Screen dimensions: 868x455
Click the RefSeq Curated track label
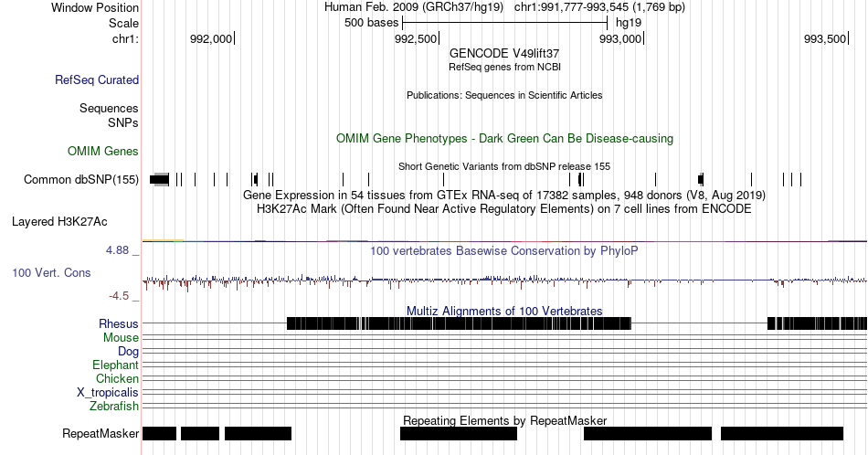coord(96,79)
